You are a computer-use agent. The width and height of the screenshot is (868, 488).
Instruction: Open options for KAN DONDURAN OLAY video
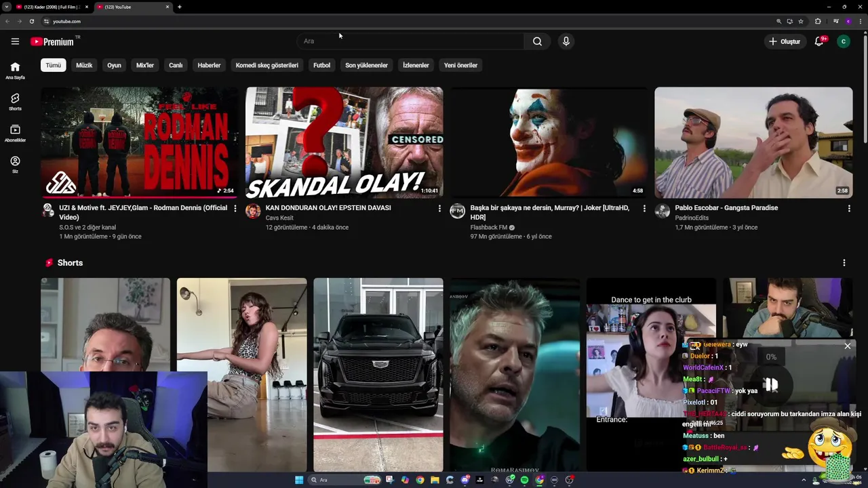pyautogui.click(x=439, y=209)
